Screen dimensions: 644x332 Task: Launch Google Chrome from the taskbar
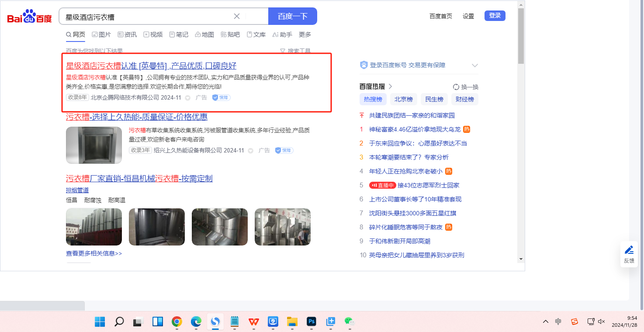pos(177,322)
